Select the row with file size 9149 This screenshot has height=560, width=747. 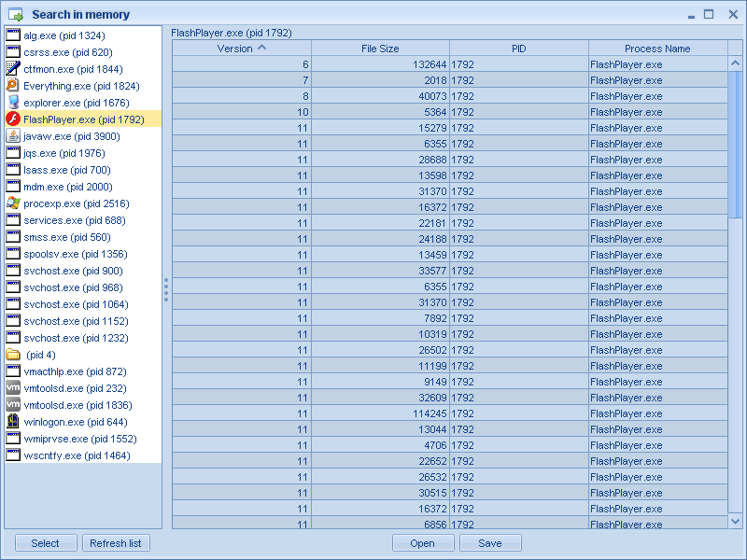[450, 382]
